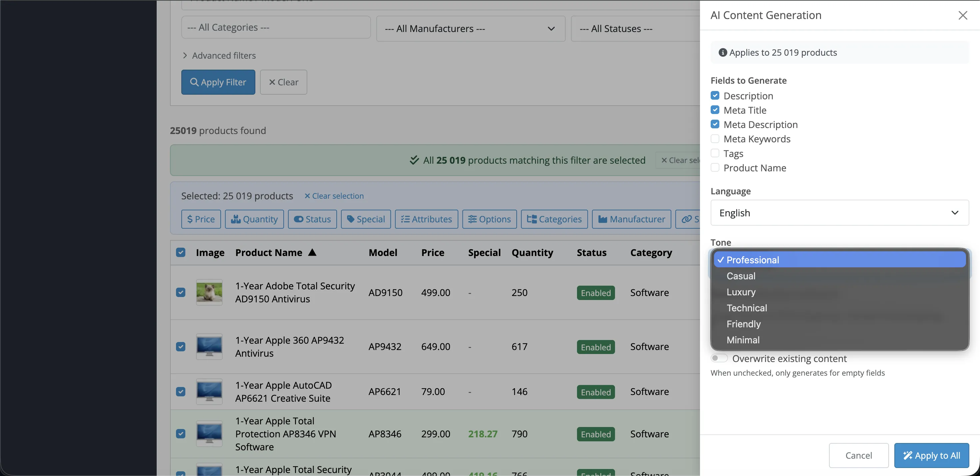The height and width of the screenshot is (476, 980).
Task: Click the special price 218.27
Action: (x=482, y=434)
